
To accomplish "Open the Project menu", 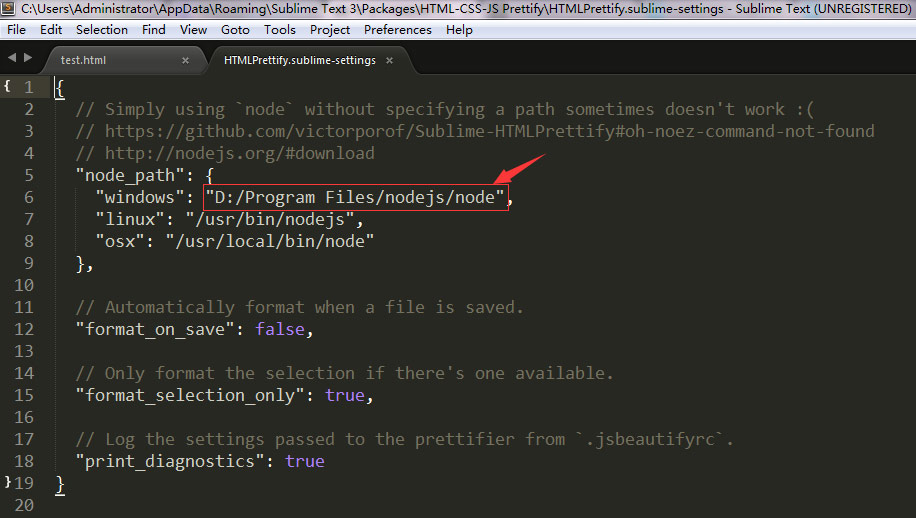I will pos(330,30).
